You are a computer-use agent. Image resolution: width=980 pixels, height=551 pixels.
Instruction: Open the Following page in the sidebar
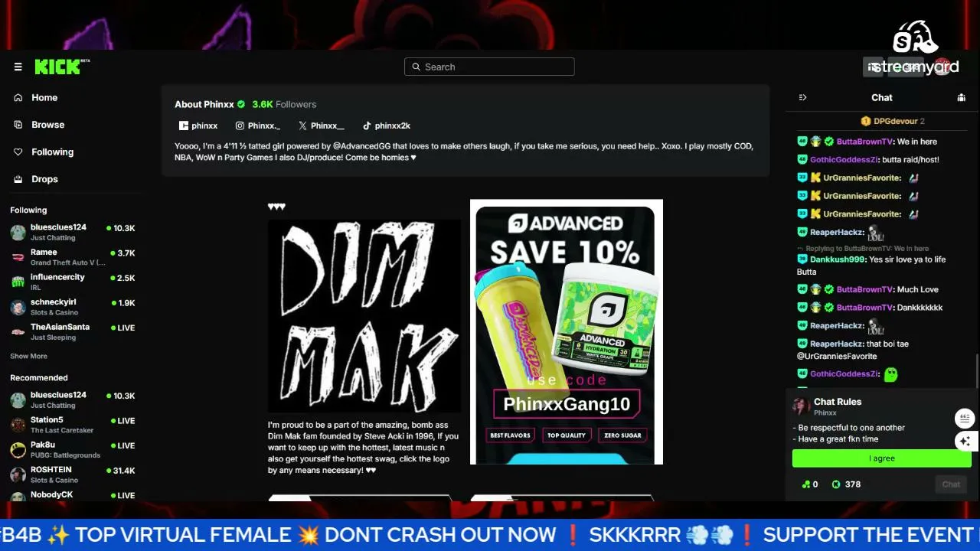click(52, 152)
